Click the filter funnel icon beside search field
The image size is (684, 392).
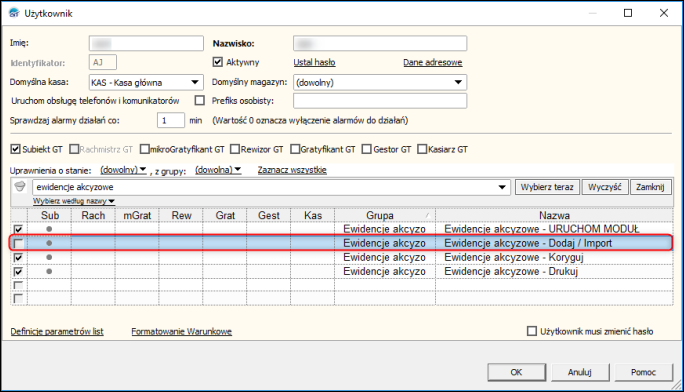click(x=20, y=187)
